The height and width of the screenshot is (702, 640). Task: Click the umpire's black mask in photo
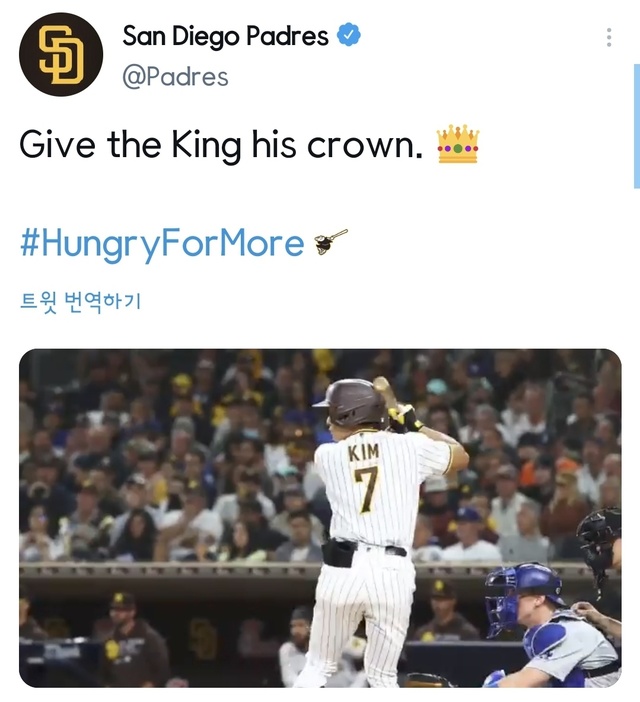click(x=600, y=540)
